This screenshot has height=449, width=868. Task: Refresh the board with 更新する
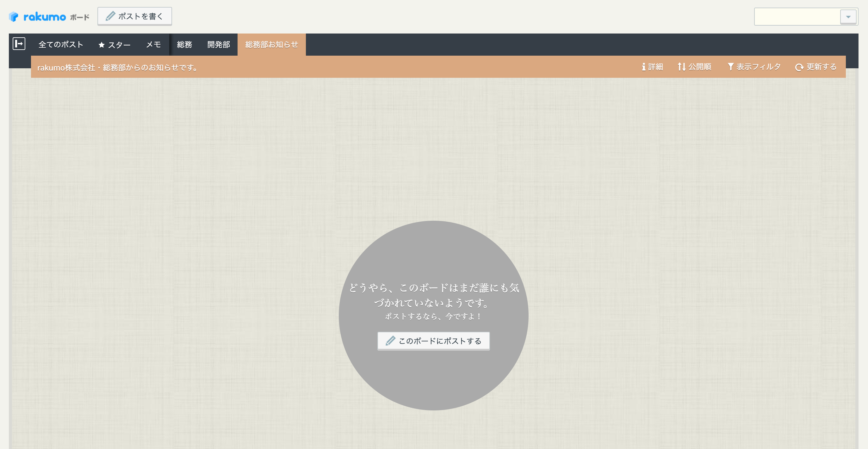click(816, 67)
